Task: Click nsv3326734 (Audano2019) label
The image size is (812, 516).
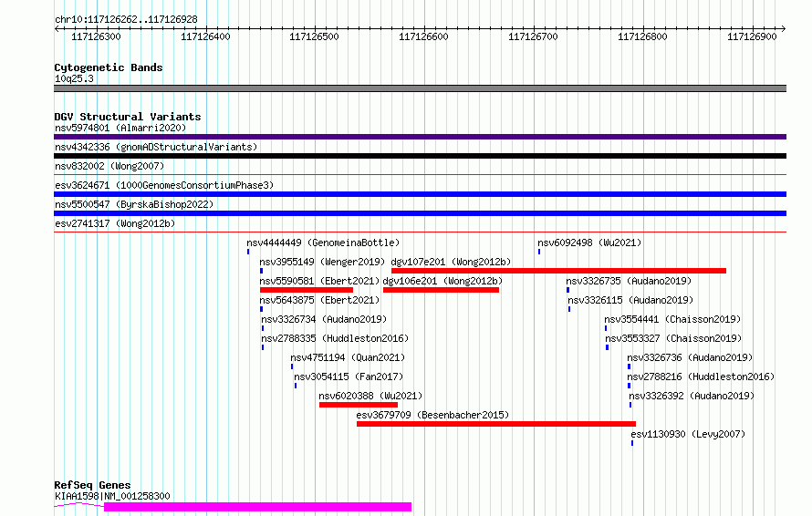Action: (324, 319)
